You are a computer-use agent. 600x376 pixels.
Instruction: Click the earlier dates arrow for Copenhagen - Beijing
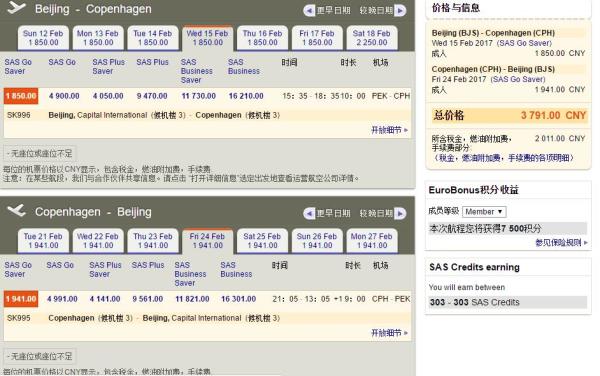pos(309,213)
